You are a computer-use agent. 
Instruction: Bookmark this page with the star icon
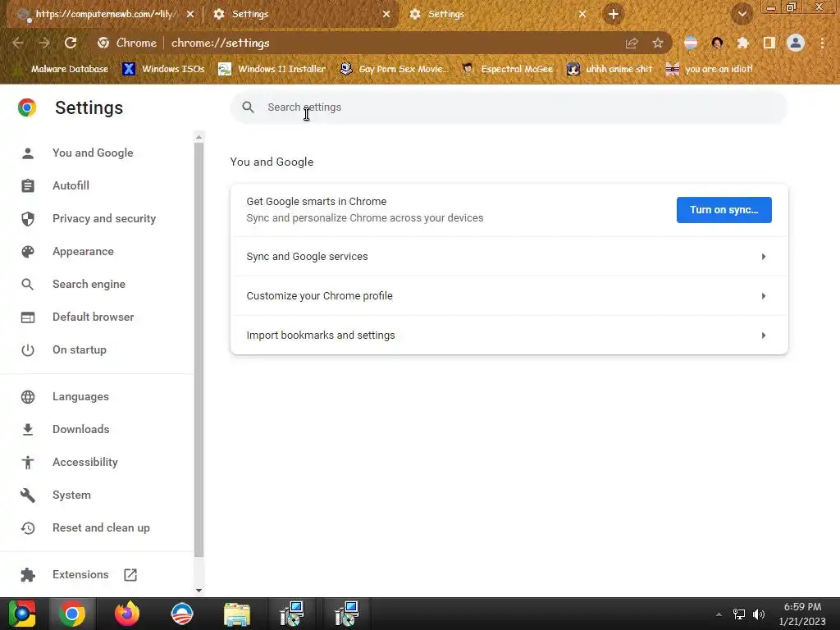(x=658, y=43)
